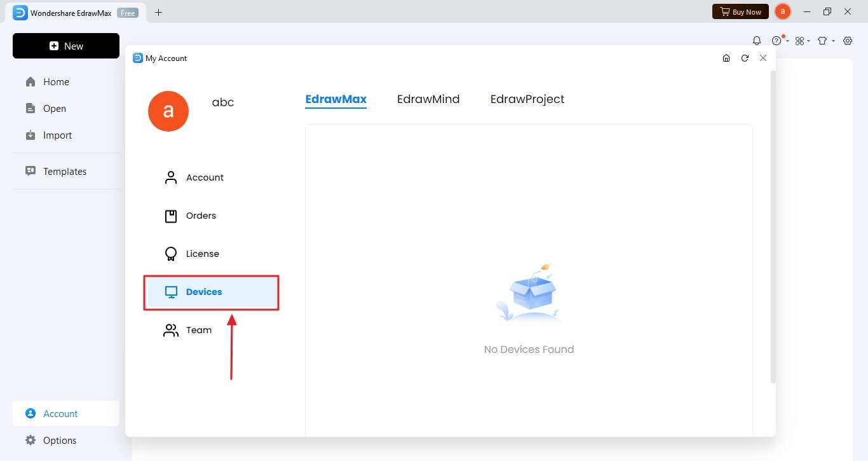This screenshot has width=868, height=461.
Task: Expand the help question-mark menu
Action: 780,41
